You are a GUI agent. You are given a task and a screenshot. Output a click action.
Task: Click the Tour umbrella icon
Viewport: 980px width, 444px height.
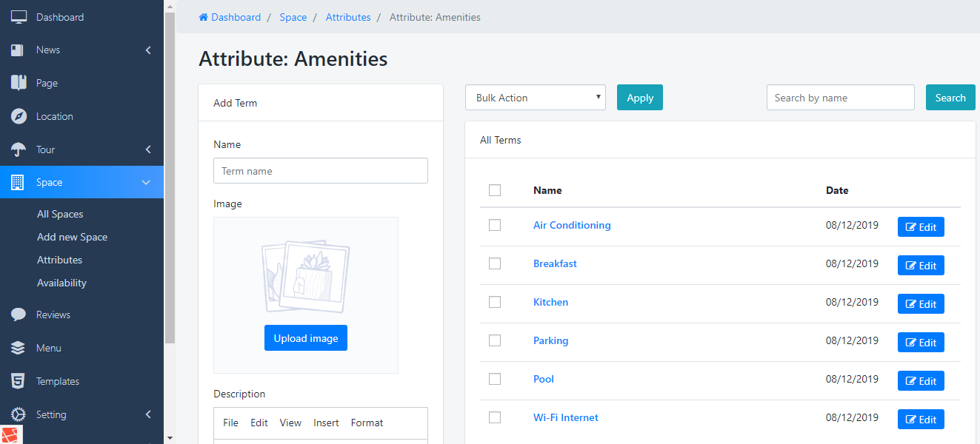[19, 149]
